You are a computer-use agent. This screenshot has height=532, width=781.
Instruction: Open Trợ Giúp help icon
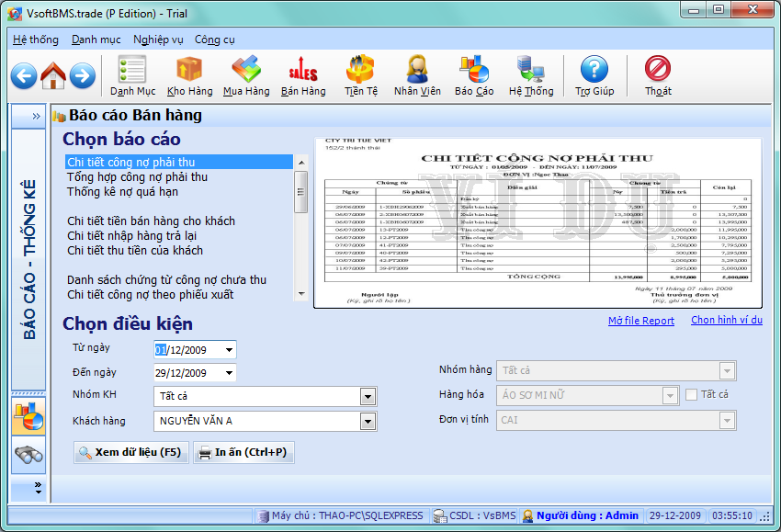point(594,75)
